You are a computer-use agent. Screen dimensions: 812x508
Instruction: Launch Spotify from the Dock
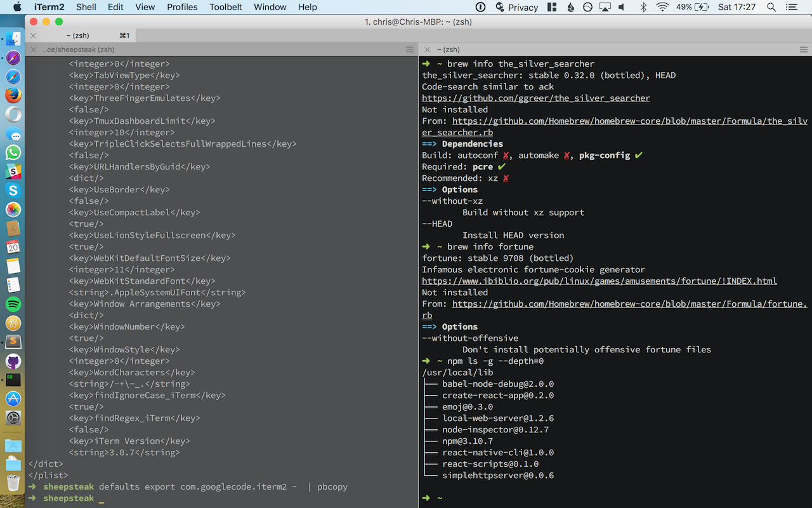click(x=13, y=304)
